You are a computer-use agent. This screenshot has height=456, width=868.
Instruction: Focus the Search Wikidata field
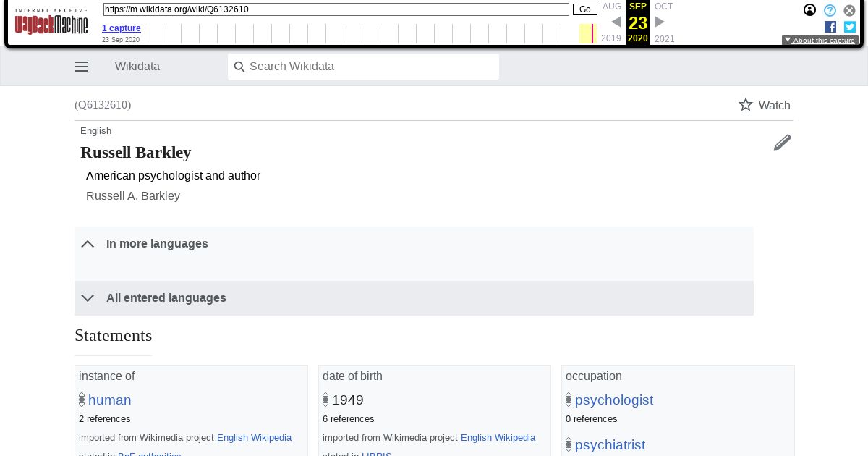tap(363, 67)
